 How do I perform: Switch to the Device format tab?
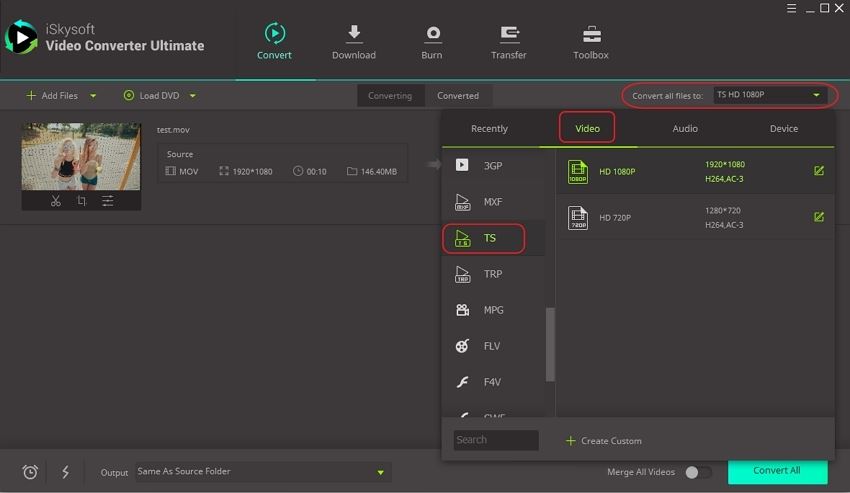[x=784, y=128]
